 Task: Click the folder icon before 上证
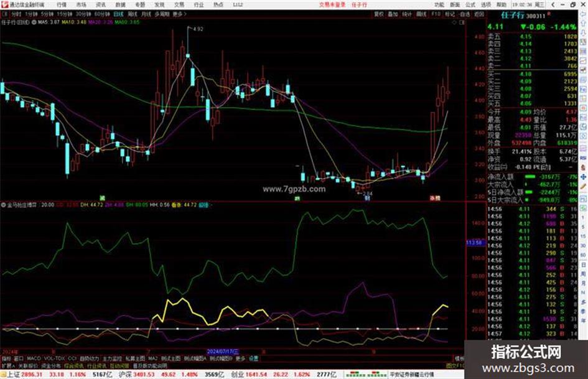3,374
